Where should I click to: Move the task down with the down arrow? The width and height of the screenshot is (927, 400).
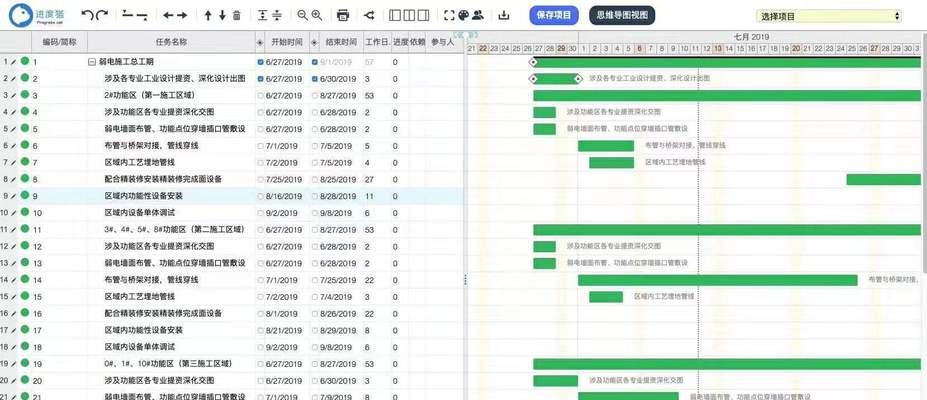click(x=222, y=15)
